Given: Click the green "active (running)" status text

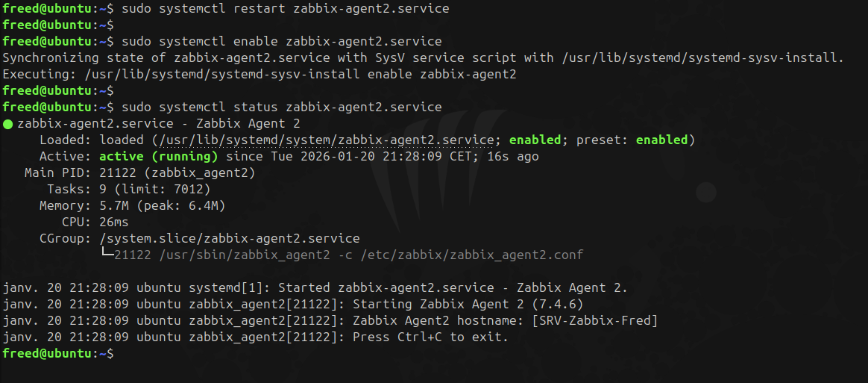Looking at the screenshot, I should [x=158, y=156].
